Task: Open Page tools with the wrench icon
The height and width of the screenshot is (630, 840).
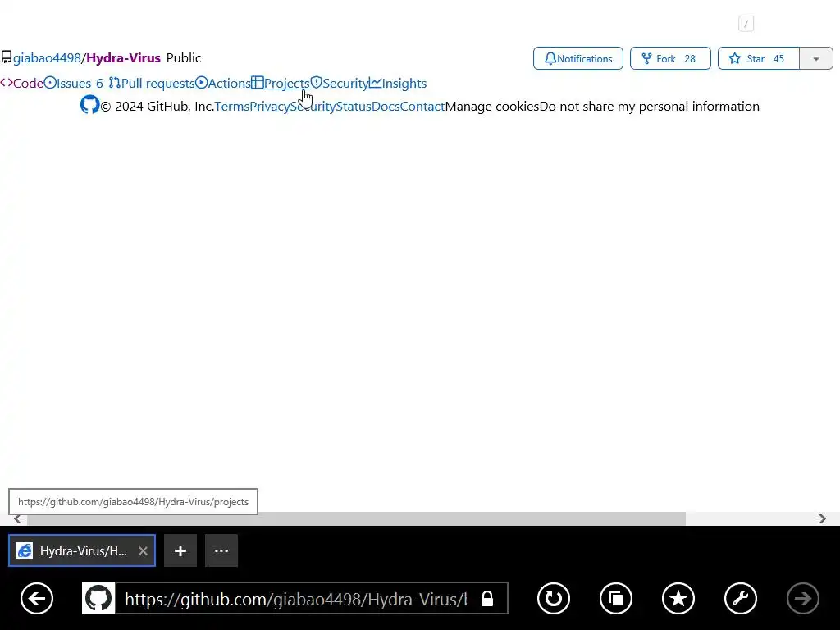Action: tap(741, 598)
